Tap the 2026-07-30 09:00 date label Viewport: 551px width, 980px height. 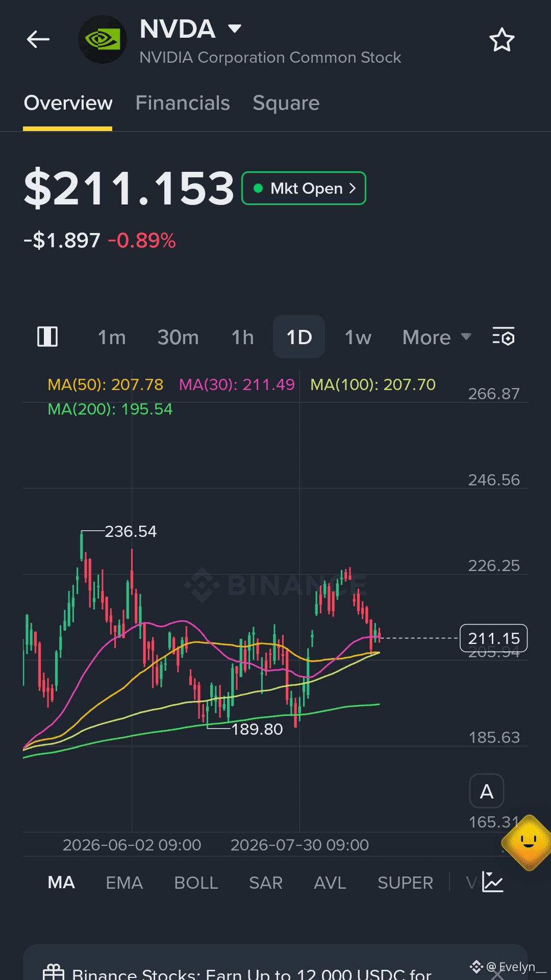coord(299,845)
